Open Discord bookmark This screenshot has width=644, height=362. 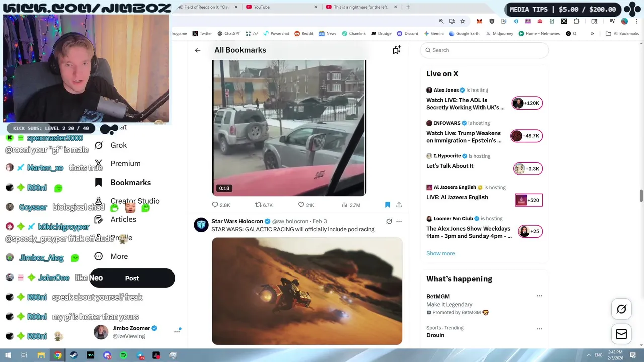click(x=408, y=34)
